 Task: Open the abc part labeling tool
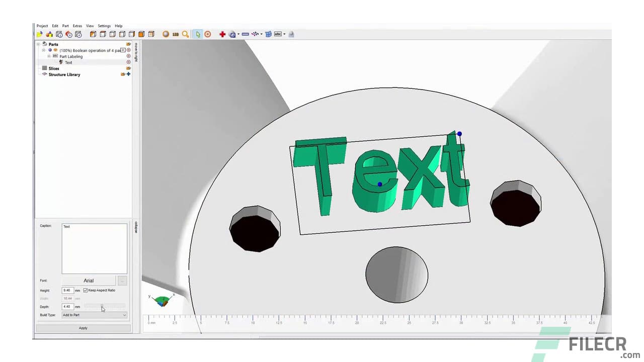(278, 34)
